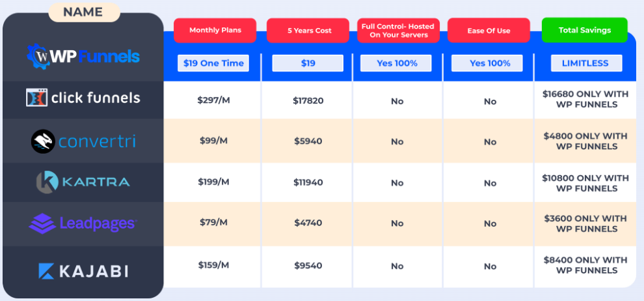Screen dimensions: 644x301
Task: Click the $297/M ClickFunnels price
Action: coord(213,100)
